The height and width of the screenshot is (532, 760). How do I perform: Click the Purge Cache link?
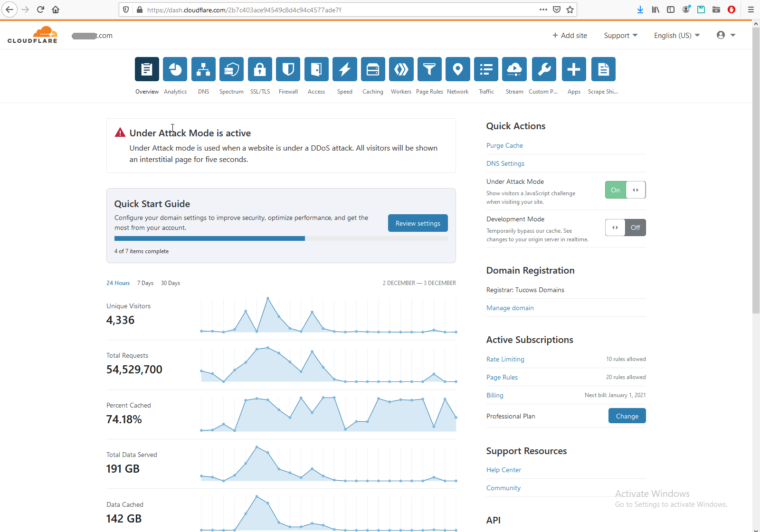[x=504, y=145]
